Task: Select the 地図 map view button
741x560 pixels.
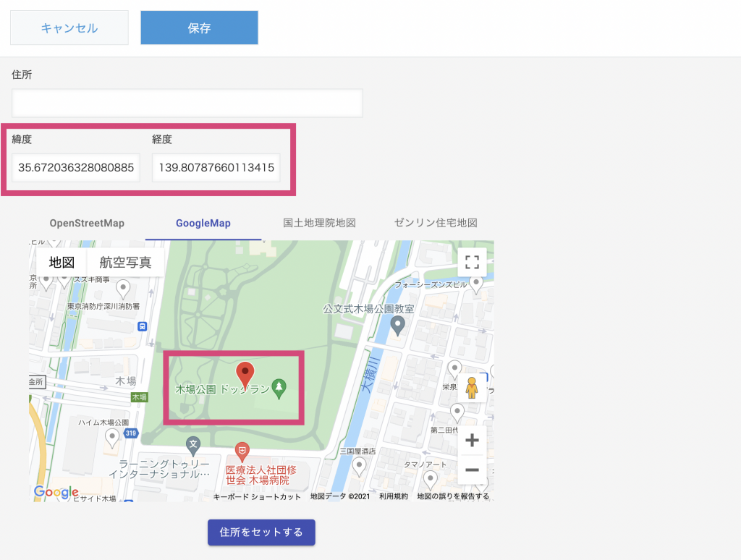Action: [62, 263]
